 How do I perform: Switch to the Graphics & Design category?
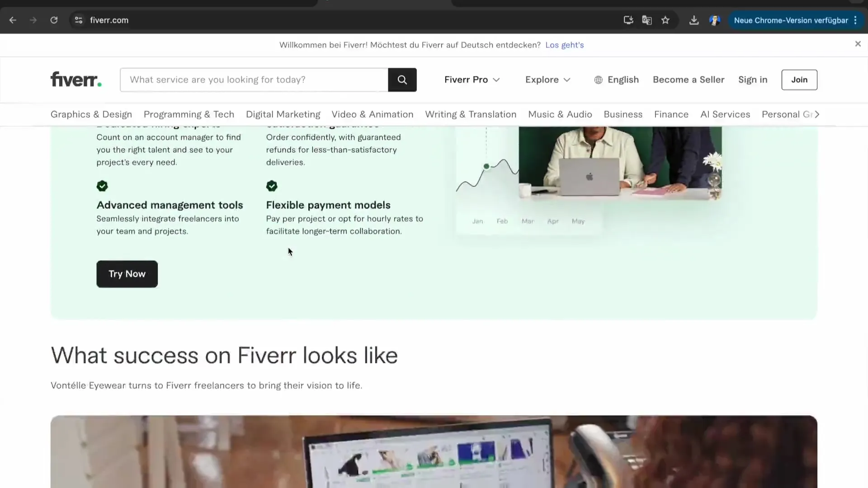pos(91,114)
